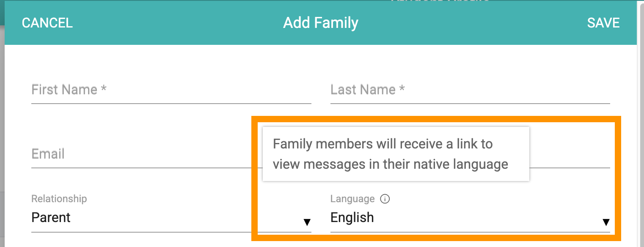Choose the English value under Language
The height and width of the screenshot is (247, 644).
[x=352, y=217]
